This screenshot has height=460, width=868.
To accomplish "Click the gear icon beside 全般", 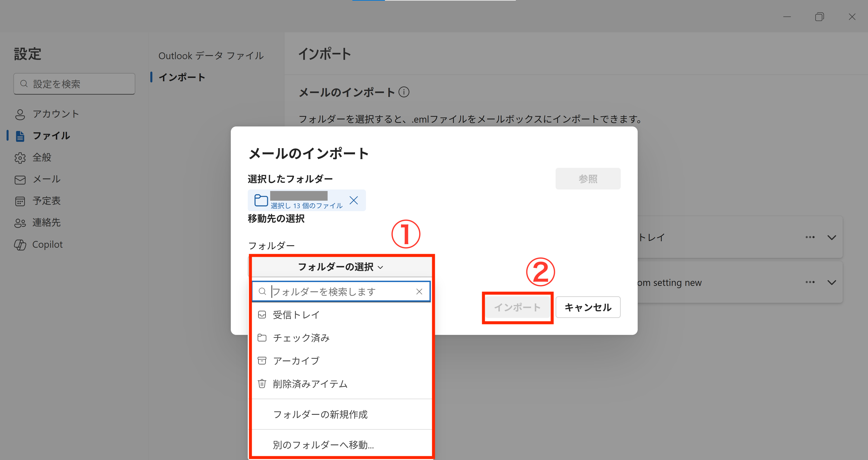I will (20, 158).
